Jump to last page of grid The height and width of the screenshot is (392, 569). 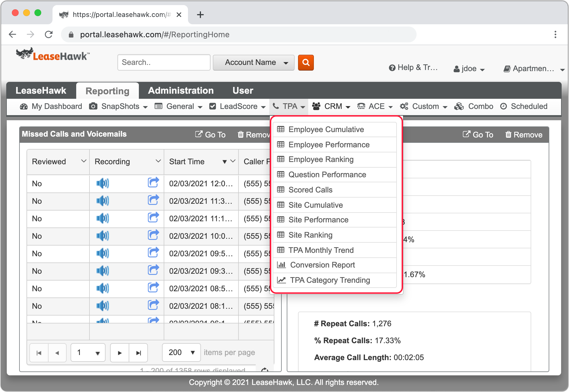pos(138,353)
